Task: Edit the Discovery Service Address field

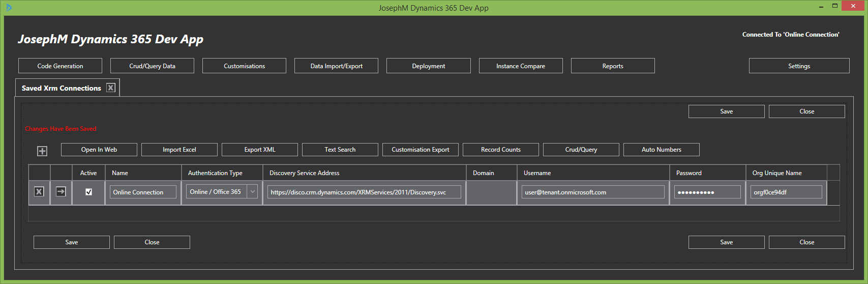Action: click(x=364, y=192)
